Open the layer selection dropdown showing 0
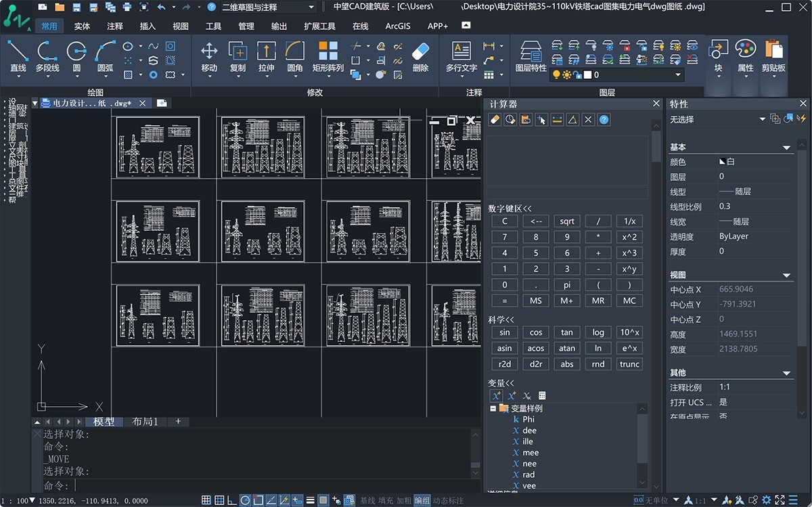812x507 pixels. (678, 75)
